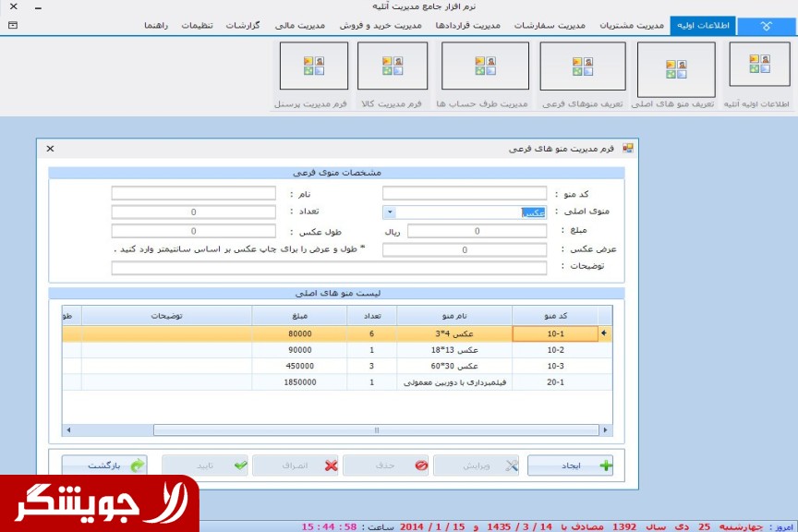Viewport: 798px width, 532px height.
Task: Open the اطلاعات اولیه آتلیه ribbon icon
Action: pos(759,66)
